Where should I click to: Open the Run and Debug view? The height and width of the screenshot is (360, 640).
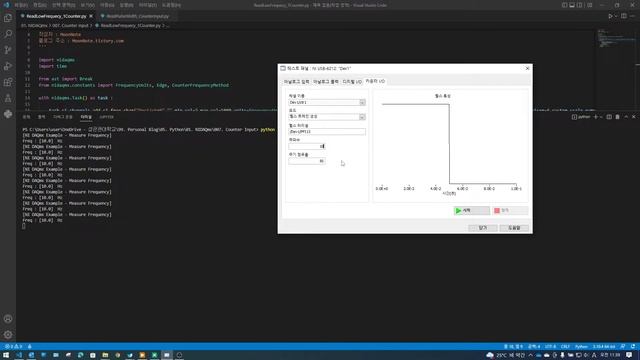(x=8, y=66)
